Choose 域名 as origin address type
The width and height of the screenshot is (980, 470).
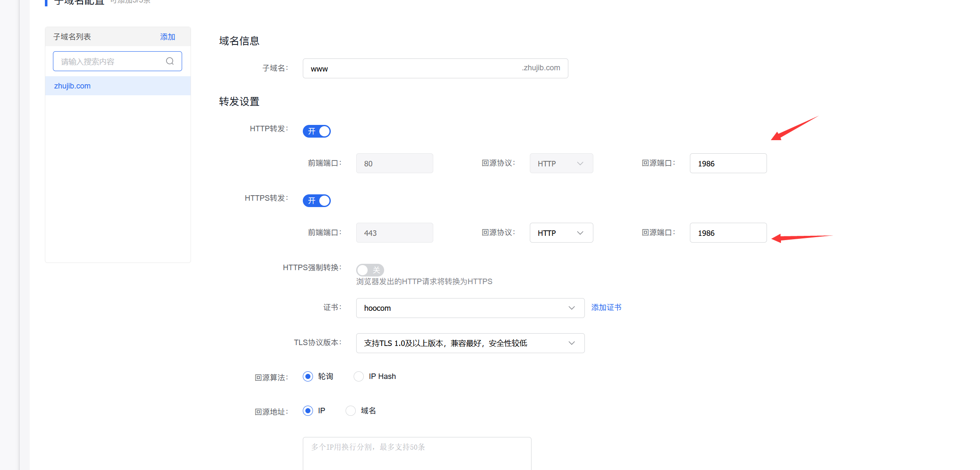click(x=351, y=411)
